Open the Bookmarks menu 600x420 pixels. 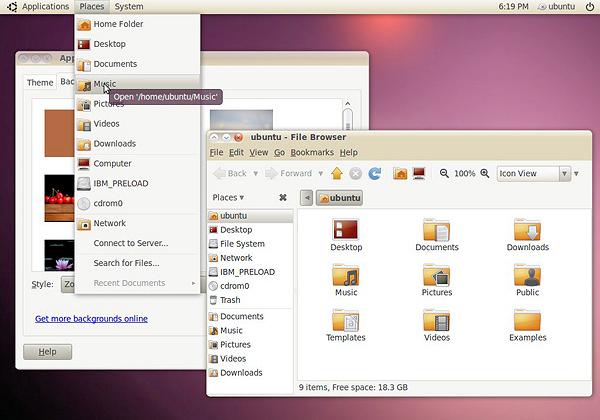(x=312, y=152)
